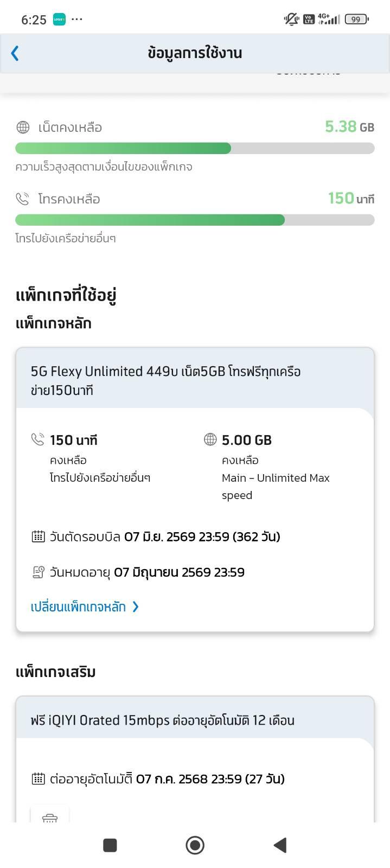
Task: Tap the Android home circle button
Action: 195,845
